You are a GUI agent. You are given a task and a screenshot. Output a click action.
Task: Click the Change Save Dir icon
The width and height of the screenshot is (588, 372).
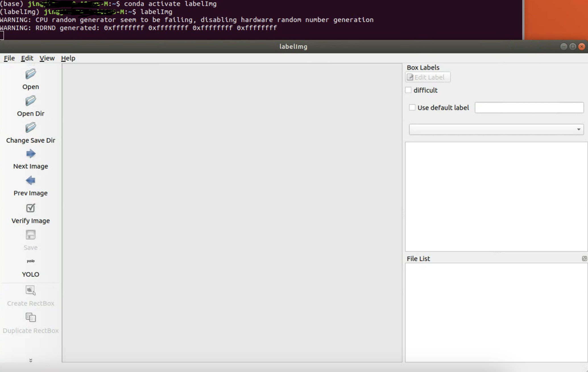[30, 128]
